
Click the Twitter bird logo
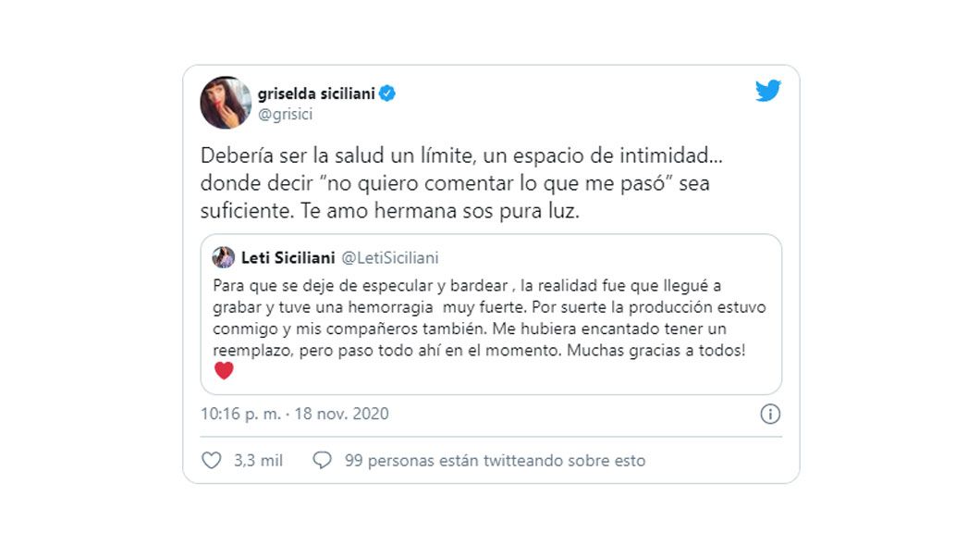pyautogui.click(x=768, y=91)
